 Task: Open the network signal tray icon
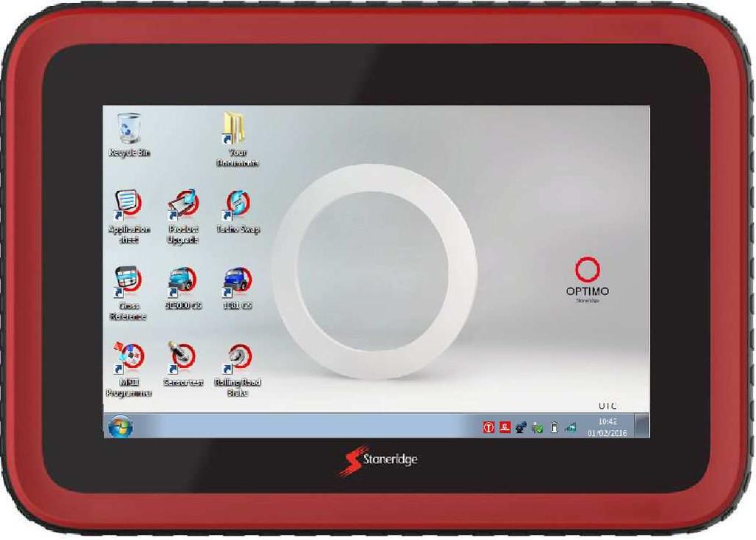(x=571, y=427)
